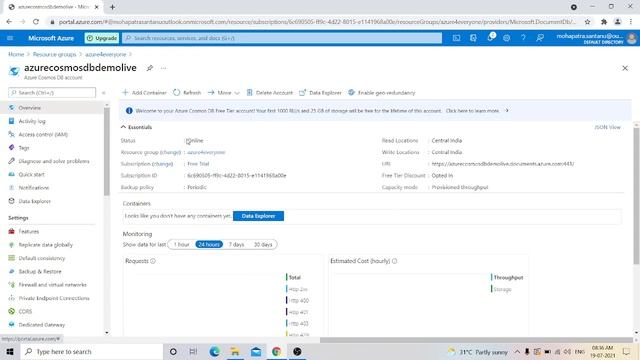This screenshot has height=360, width=640.
Task: Go to Resource groups breadcrumb
Action: pos(54,54)
